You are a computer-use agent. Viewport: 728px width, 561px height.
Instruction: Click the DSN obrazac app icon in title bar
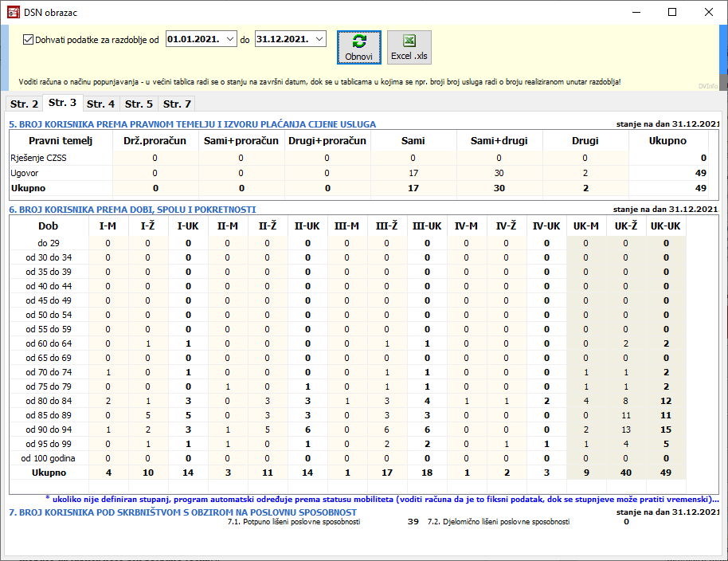point(13,13)
